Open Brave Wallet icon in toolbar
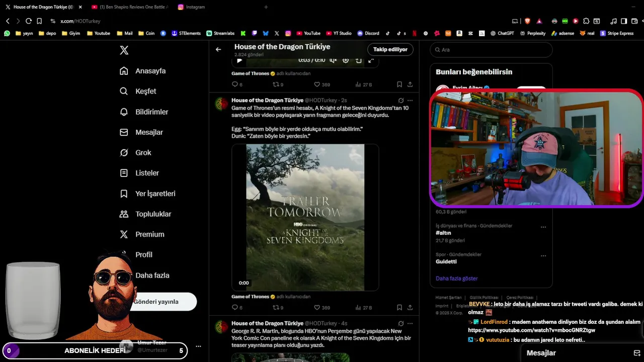Image resolution: width=644 pixels, height=362 pixels. click(634, 21)
